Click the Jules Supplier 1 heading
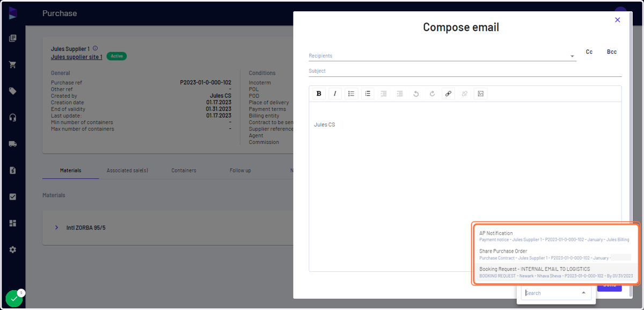The width and height of the screenshot is (644, 310). pyautogui.click(x=70, y=49)
